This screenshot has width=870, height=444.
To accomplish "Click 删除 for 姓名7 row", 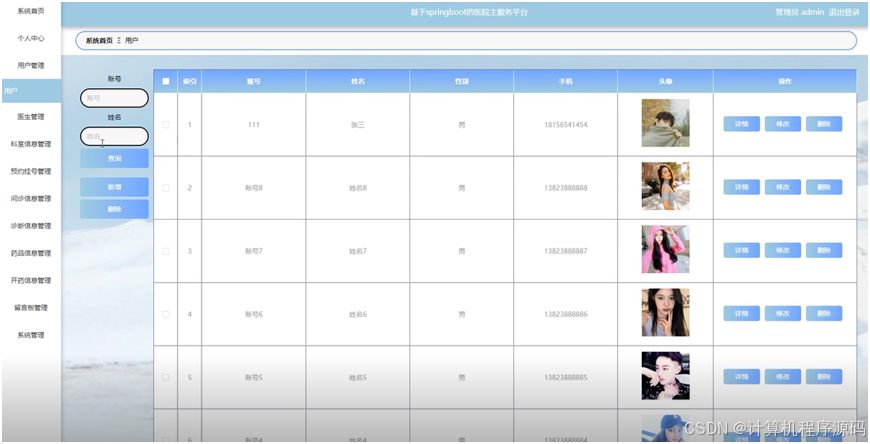I will pyautogui.click(x=824, y=250).
